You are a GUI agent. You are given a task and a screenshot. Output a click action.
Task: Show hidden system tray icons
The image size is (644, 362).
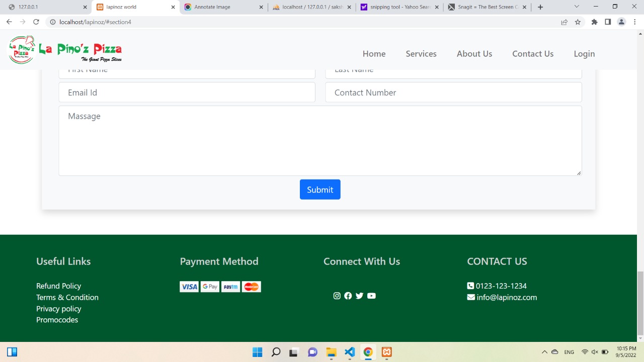pos(544,352)
